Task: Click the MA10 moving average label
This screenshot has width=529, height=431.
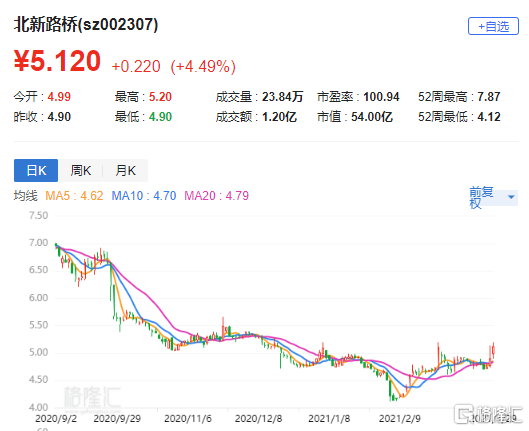Action: 144,196
